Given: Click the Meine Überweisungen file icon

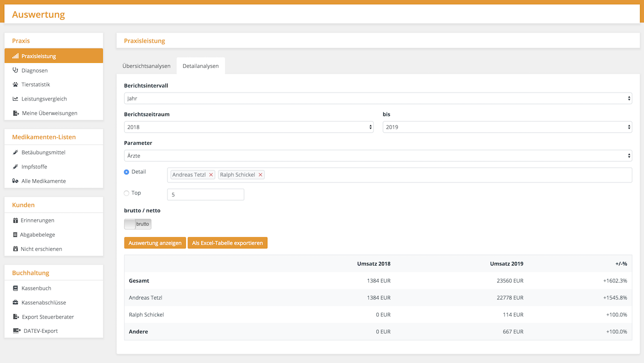Looking at the screenshot, I should (16, 113).
